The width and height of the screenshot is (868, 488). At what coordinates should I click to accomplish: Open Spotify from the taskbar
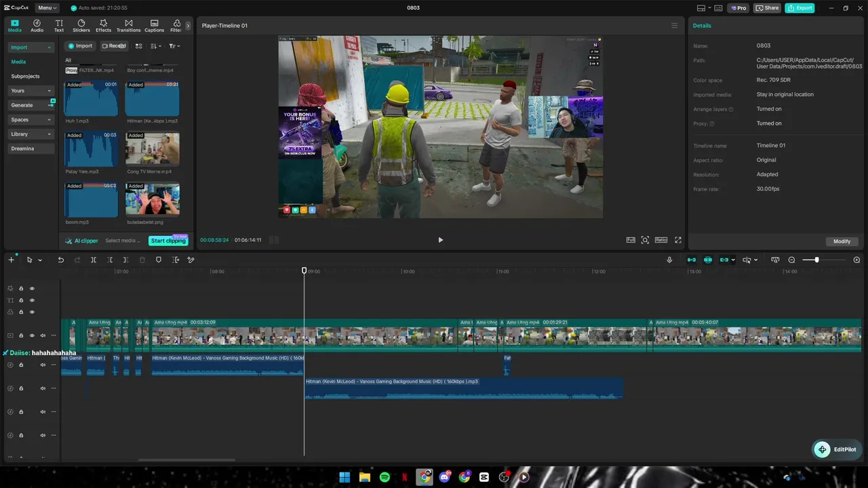384,477
